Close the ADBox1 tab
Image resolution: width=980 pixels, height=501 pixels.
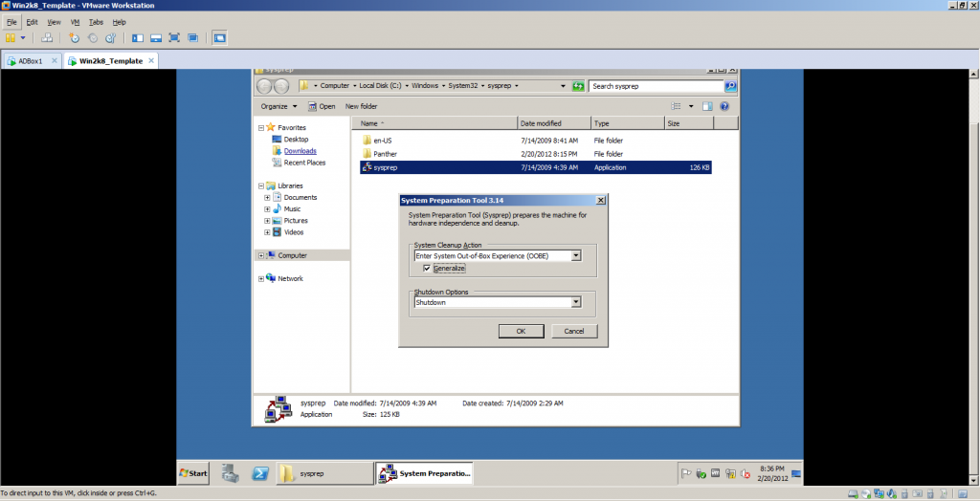[x=55, y=60]
